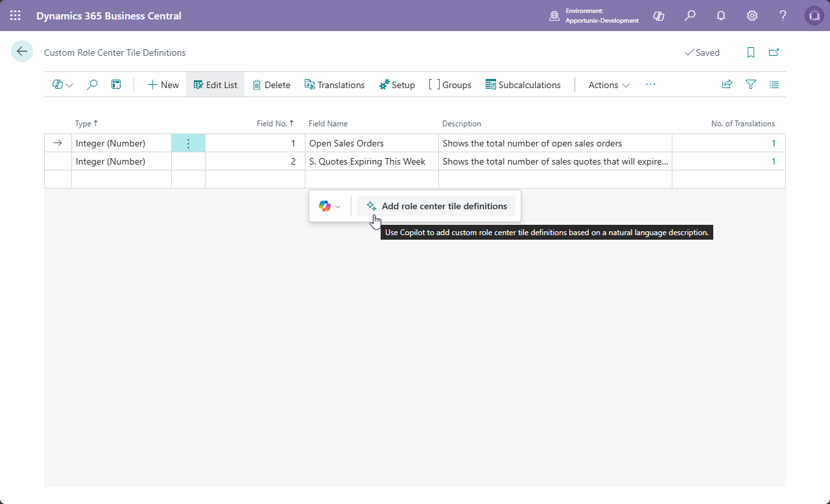Open Dynamics 365 Business Central home

click(x=109, y=16)
